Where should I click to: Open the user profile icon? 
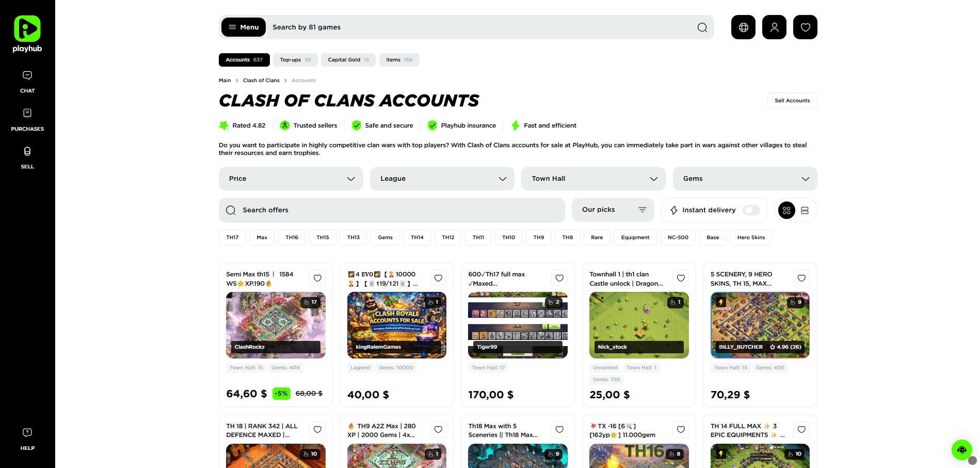(774, 27)
